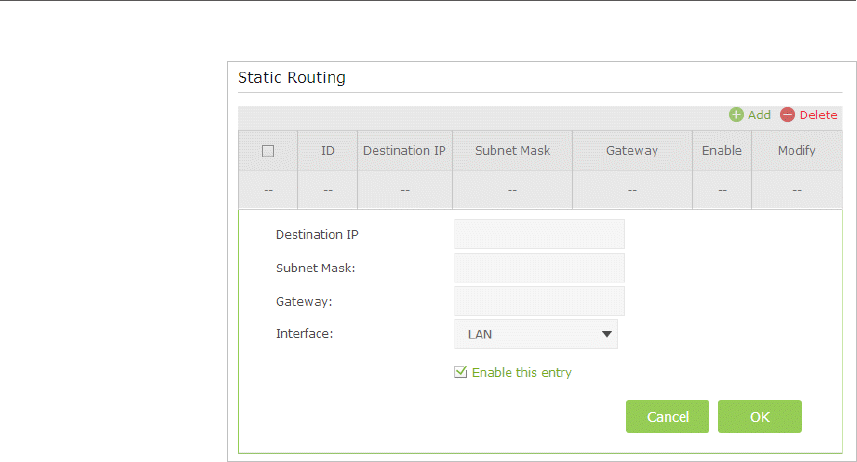Tick the select-all checkbox in table header
The image size is (857, 462).
268,151
